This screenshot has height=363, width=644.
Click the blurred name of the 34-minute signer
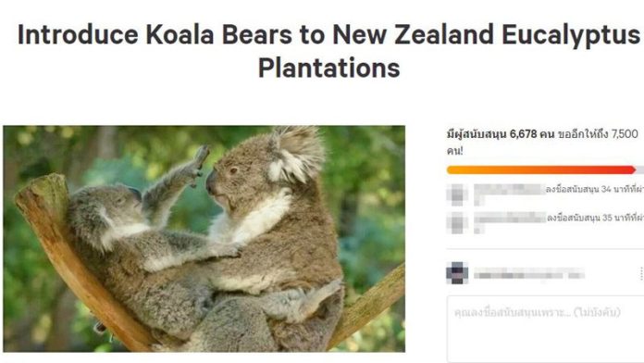510,190
